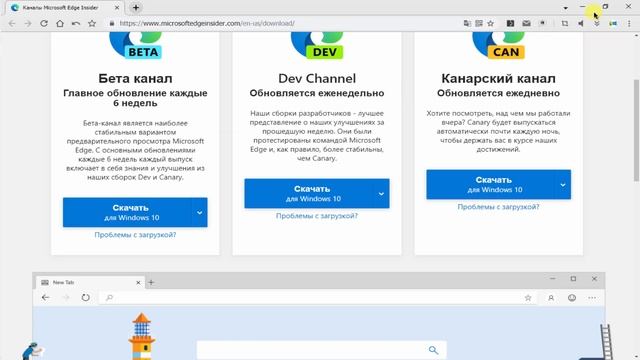Click New Tab label in preview browser image

(x=63, y=282)
